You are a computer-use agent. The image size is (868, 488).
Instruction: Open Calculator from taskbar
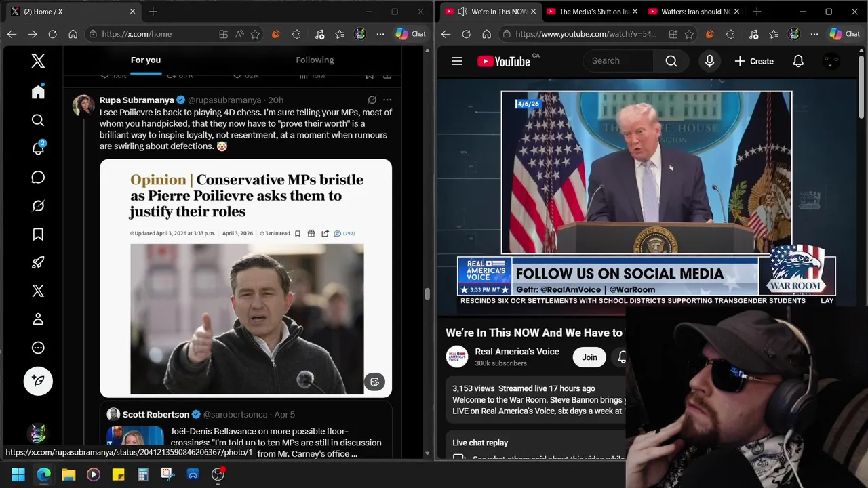point(143,474)
